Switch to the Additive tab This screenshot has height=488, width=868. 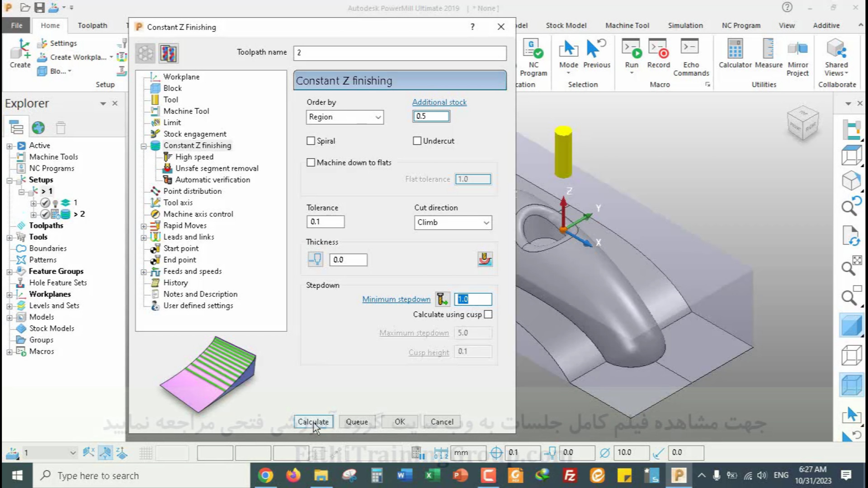826,25
